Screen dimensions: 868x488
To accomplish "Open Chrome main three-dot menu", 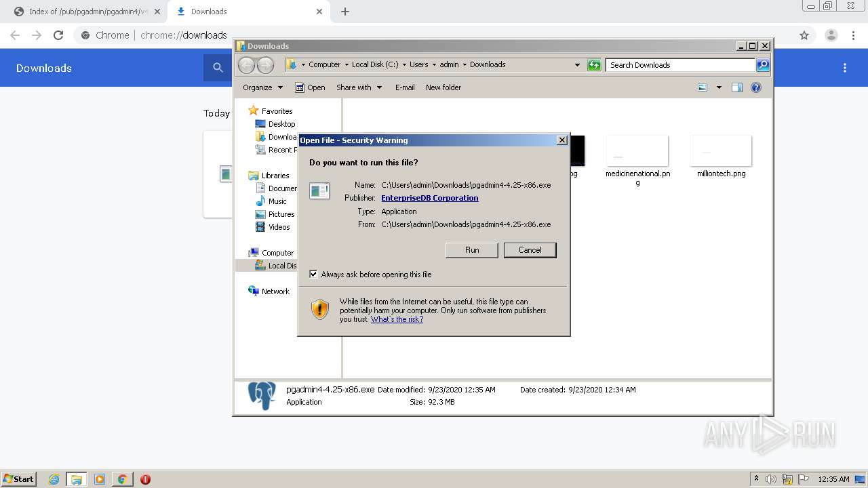I will 853,35.
